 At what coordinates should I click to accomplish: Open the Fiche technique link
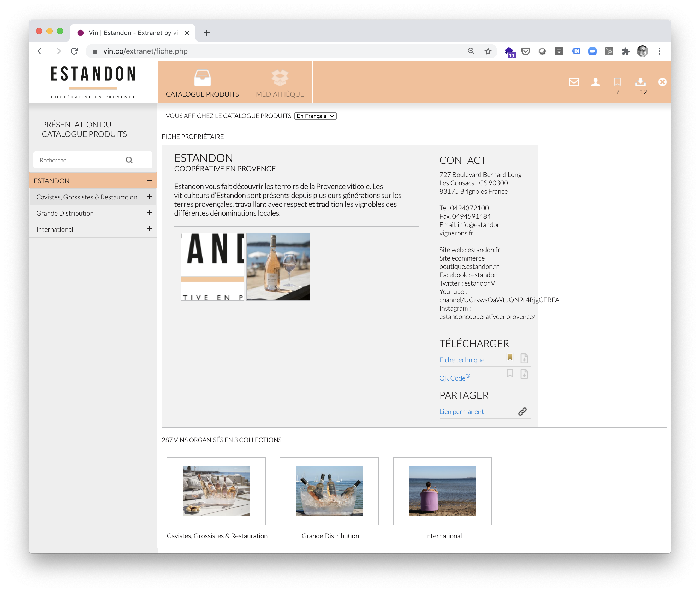(462, 360)
